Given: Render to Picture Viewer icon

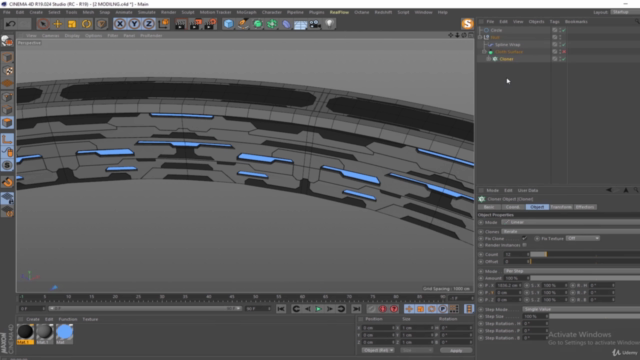Looking at the screenshot, I should 195,24.
